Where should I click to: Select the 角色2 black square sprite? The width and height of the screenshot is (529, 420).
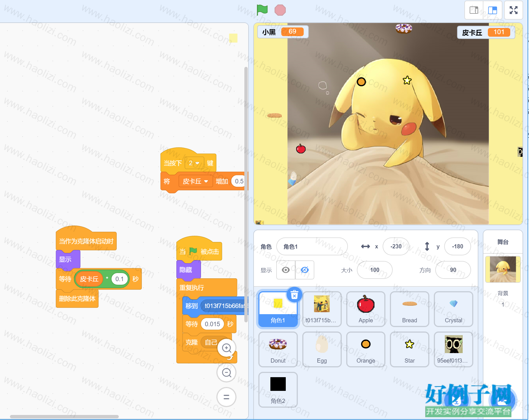click(x=278, y=390)
